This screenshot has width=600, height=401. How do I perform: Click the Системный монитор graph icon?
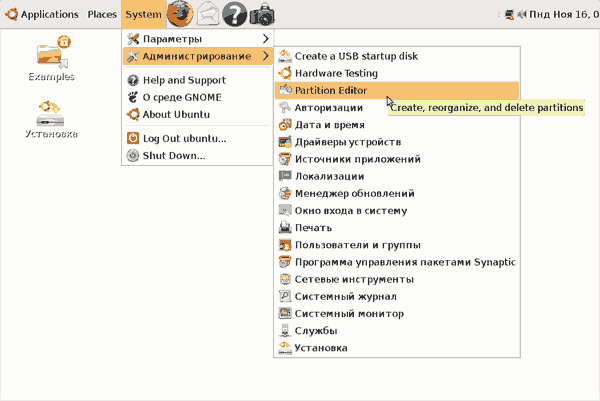(285, 313)
